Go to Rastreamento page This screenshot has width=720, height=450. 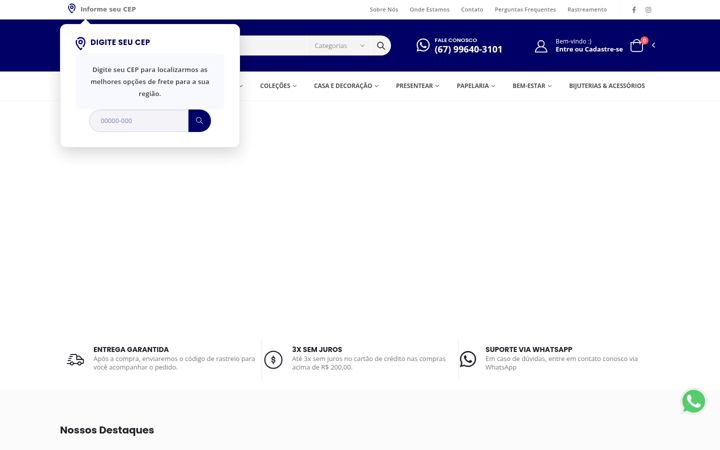click(587, 10)
